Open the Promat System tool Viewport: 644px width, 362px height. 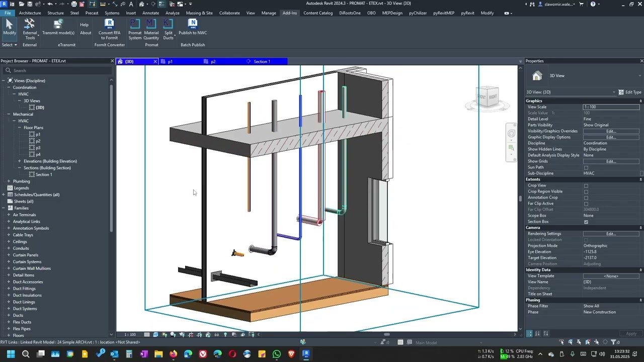tap(135, 29)
